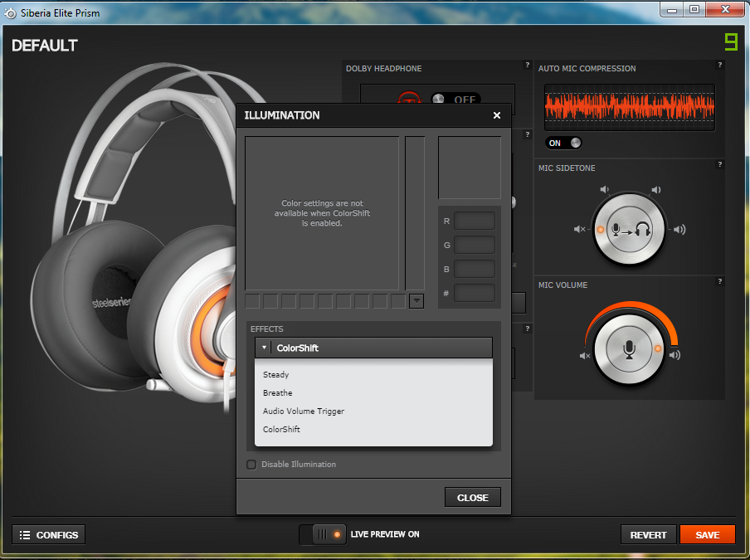Click the Mic Volume mute speaker icon
Viewport: 750px width, 560px height.
coord(585,356)
